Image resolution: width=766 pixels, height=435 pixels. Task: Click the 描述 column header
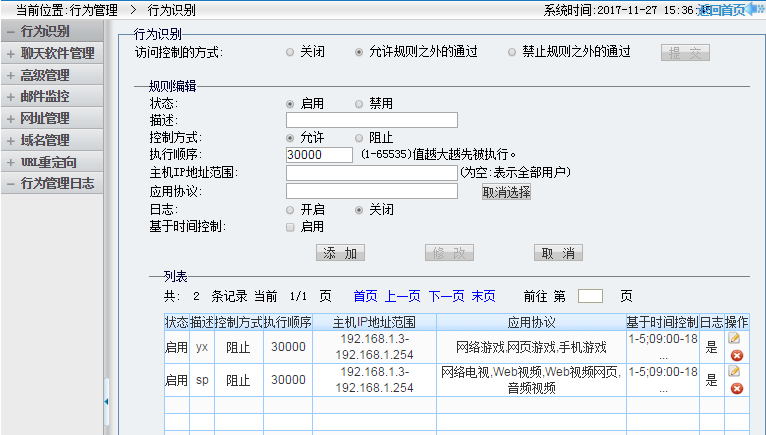202,322
